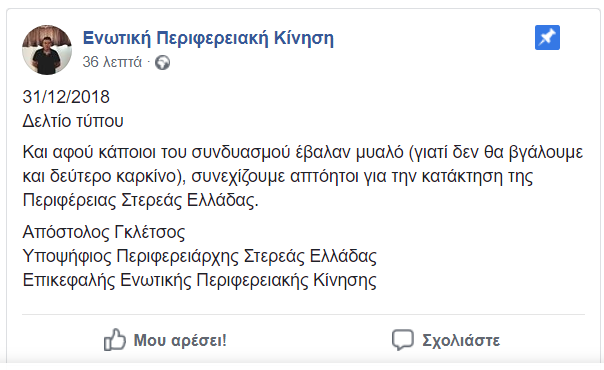
Task: Open the Ενωτική Περιφερειακή Κίνηση page link
Action: click(208, 38)
